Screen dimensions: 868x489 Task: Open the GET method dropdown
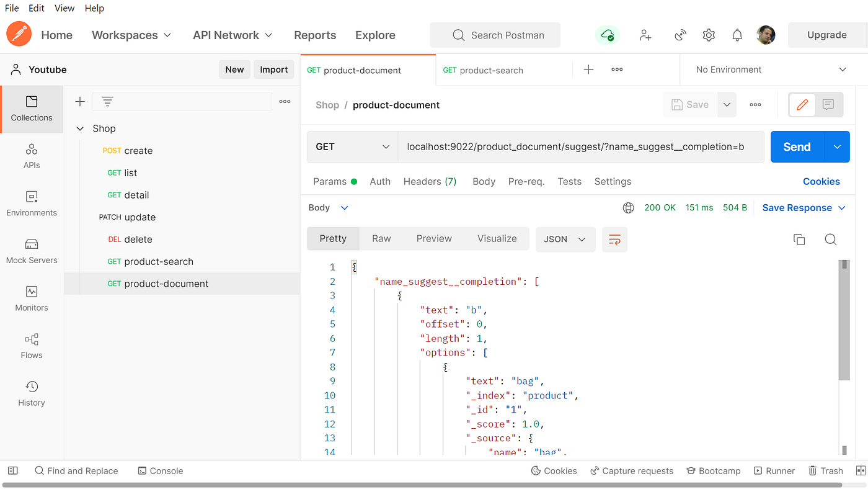(x=352, y=147)
